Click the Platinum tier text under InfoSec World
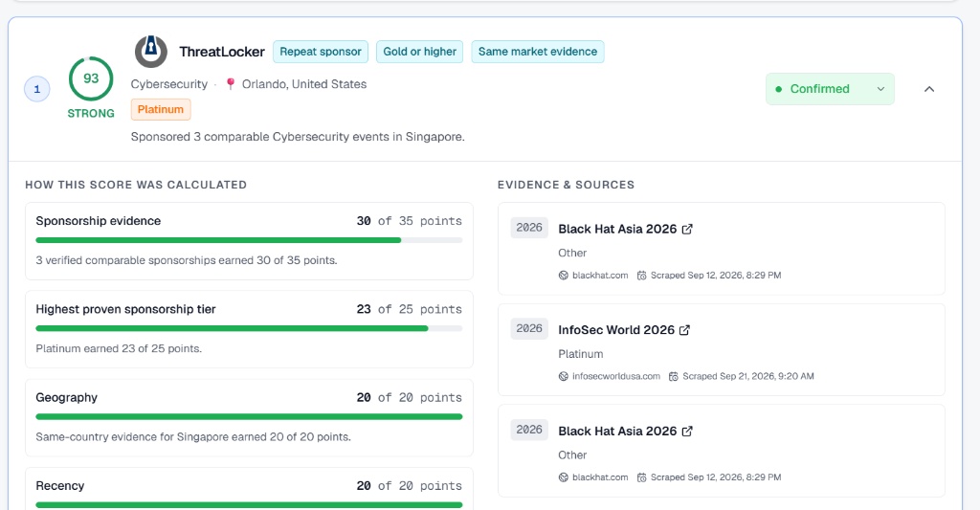Image resolution: width=980 pixels, height=510 pixels. coord(581,354)
